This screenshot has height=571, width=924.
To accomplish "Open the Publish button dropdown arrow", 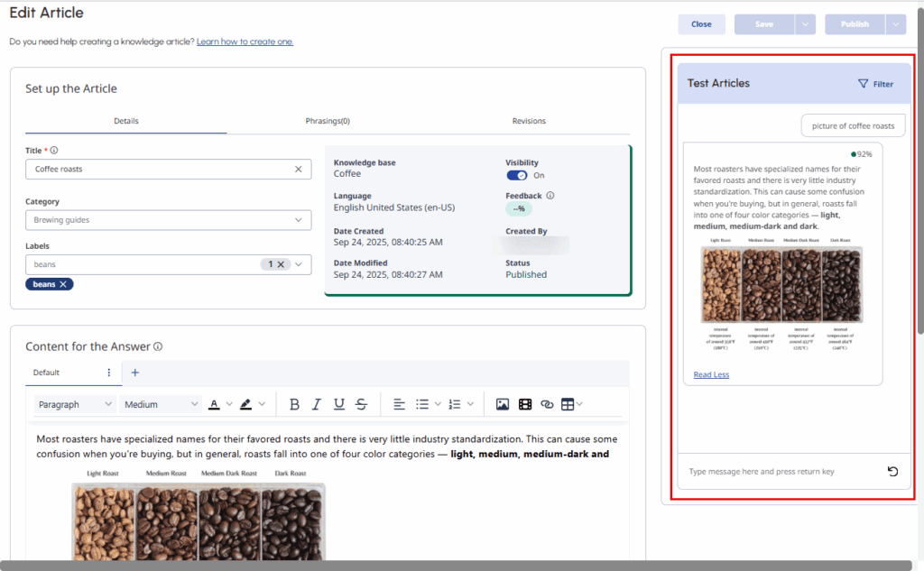I will [x=897, y=23].
